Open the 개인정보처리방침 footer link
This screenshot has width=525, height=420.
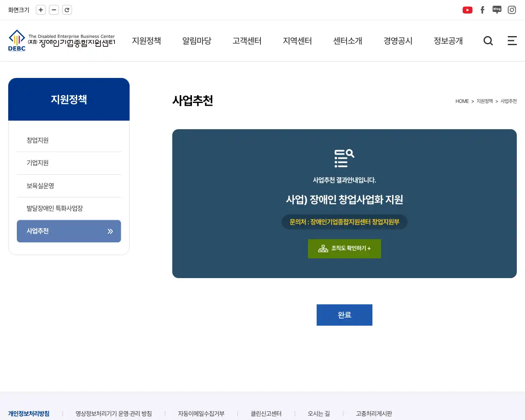point(29,413)
